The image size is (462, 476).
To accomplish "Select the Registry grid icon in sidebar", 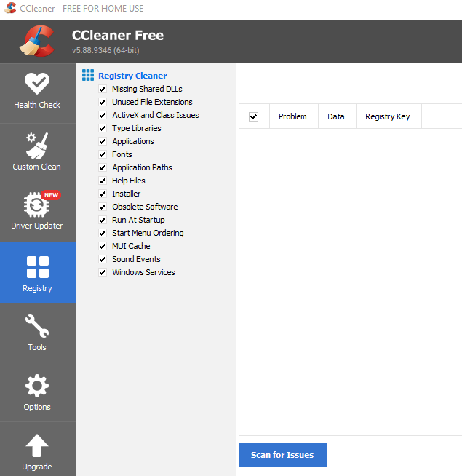I will click(x=38, y=267).
